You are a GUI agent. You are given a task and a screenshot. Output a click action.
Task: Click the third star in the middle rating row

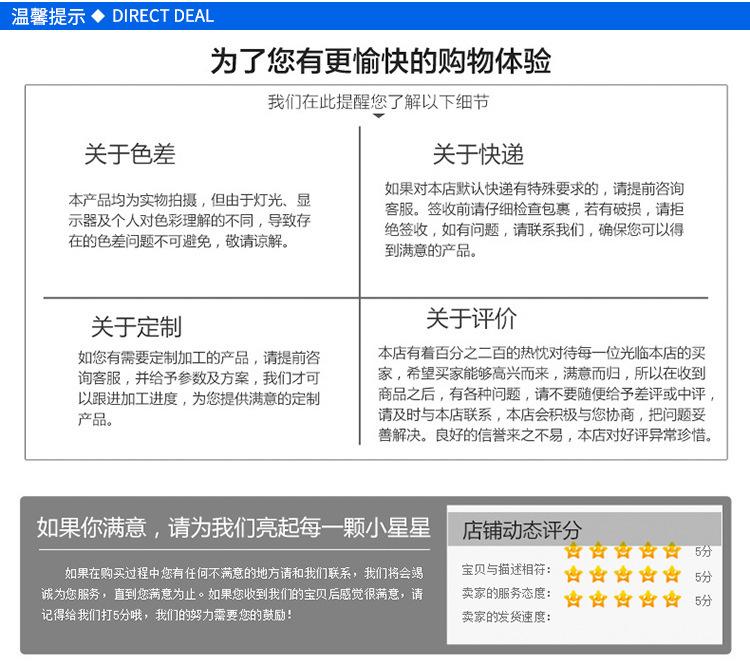(622, 575)
